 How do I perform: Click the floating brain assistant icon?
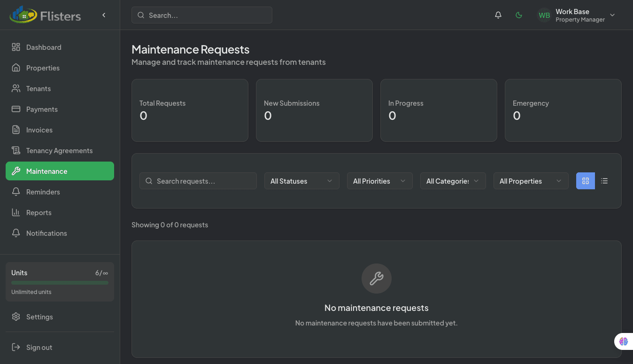(x=623, y=341)
